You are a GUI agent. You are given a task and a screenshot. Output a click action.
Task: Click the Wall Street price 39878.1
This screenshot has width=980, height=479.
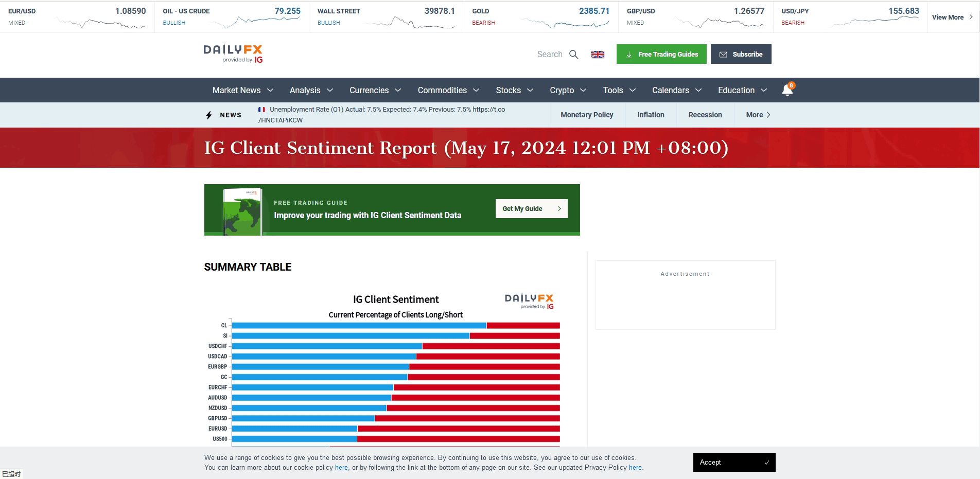point(440,11)
